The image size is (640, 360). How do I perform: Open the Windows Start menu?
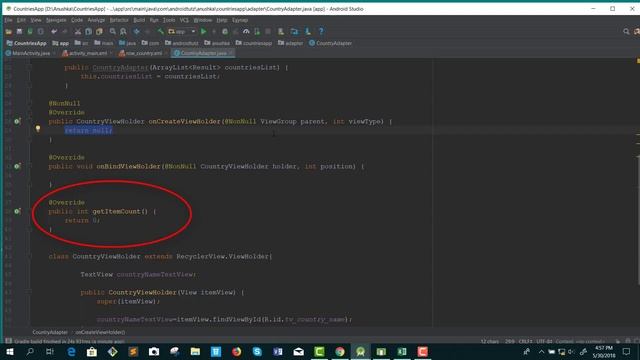pos(9,351)
